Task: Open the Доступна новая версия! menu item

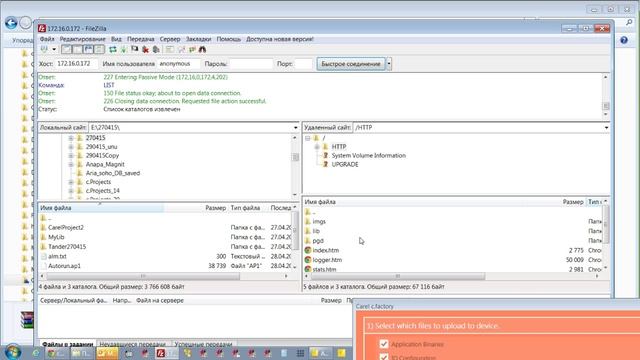Action: point(280,39)
